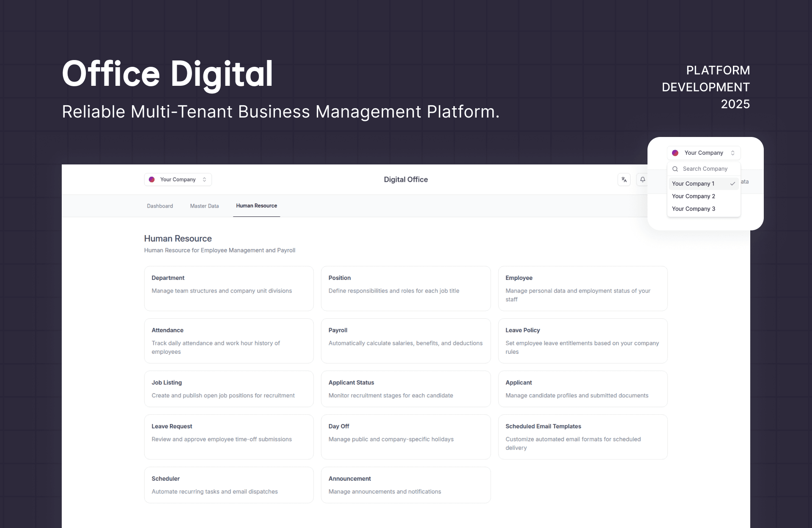
Task: Open the notifications bell icon
Action: (642, 180)
